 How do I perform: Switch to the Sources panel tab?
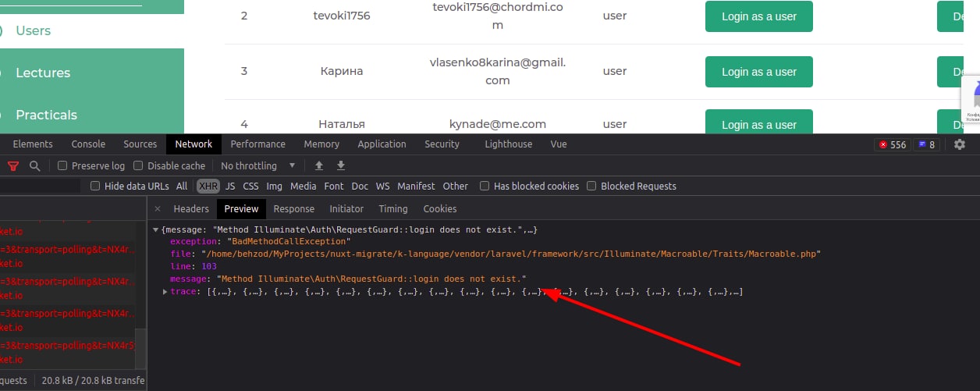click(x=140, y=144)
